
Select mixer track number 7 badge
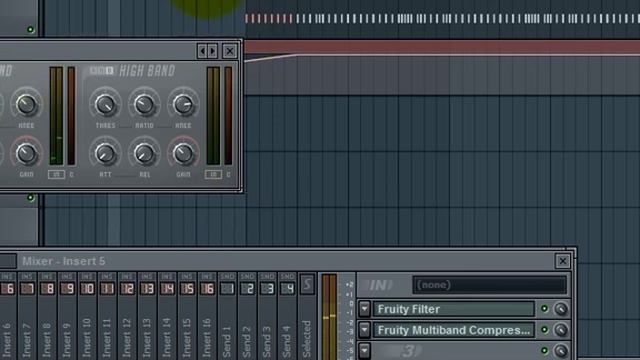click(x=27, y=289)
